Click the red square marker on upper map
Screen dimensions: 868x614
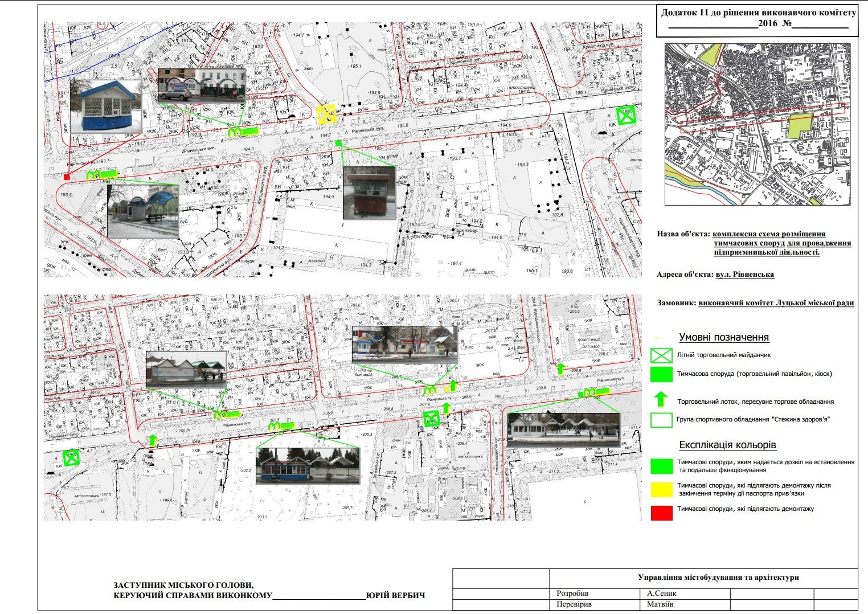pos(67,177)
